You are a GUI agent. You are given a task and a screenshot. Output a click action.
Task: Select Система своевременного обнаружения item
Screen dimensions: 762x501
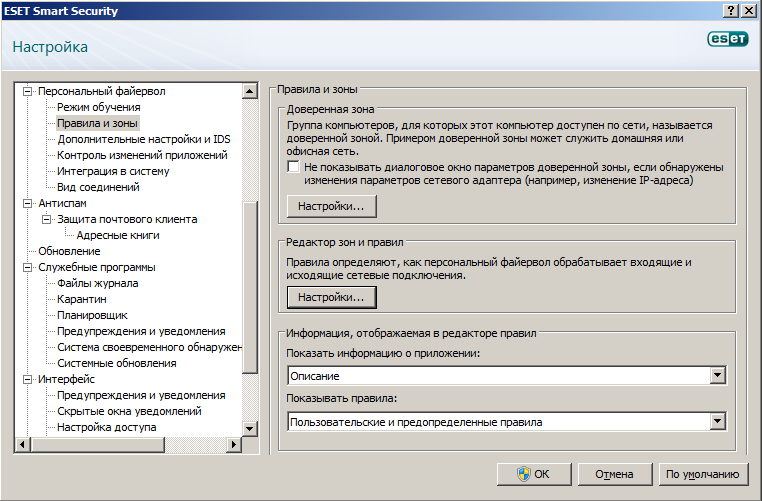tap(149, 347)
